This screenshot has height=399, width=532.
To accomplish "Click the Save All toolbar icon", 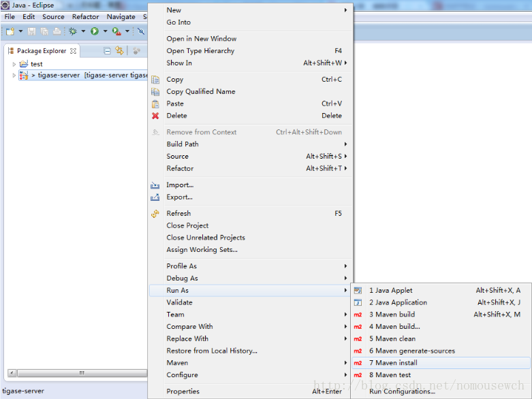I will tap(44, 31).
